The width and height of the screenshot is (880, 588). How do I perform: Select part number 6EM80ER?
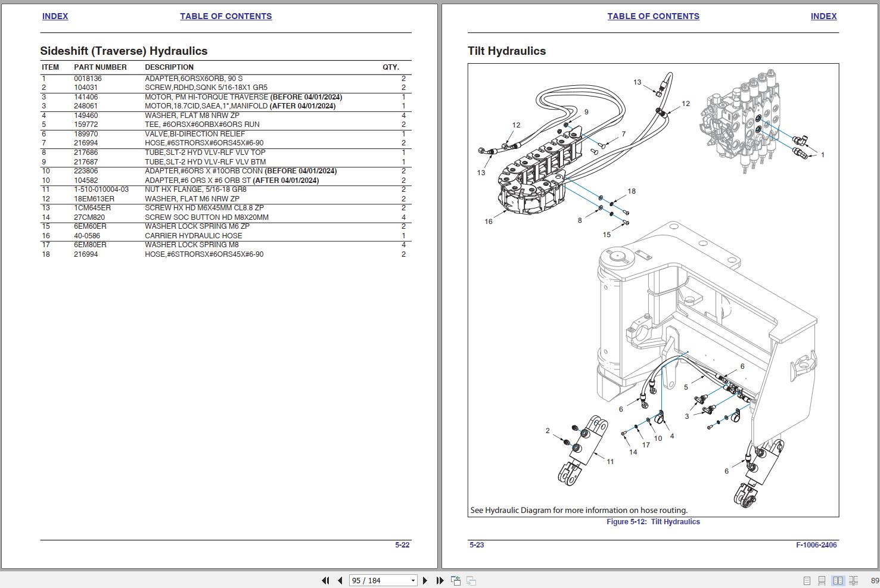[90, 245]
